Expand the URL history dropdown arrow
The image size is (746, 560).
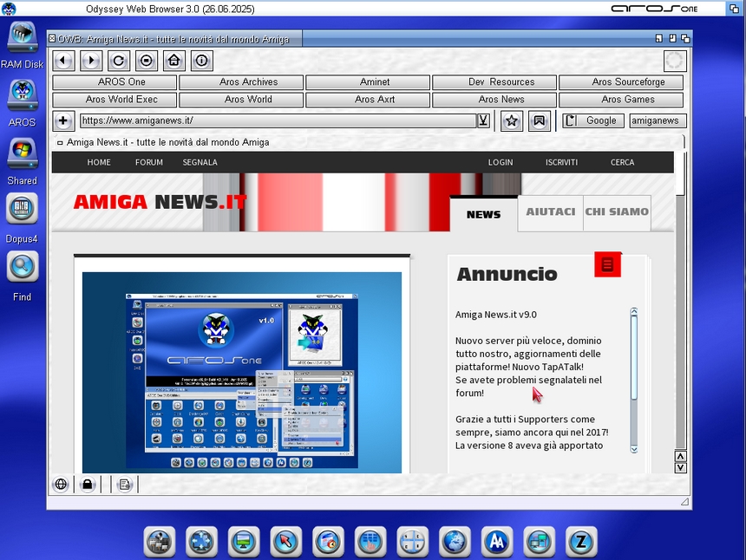pos(483,120)
